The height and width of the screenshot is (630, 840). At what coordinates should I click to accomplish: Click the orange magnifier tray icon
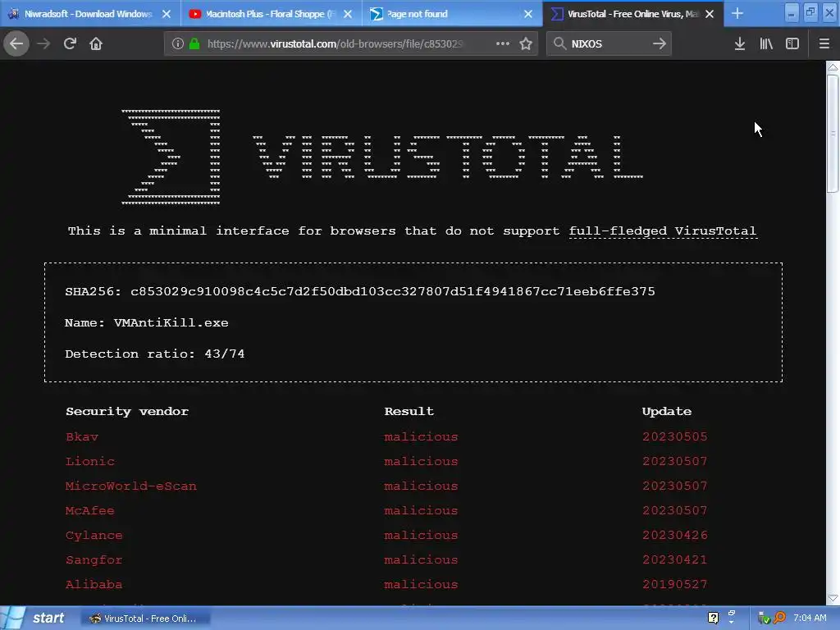779,618
